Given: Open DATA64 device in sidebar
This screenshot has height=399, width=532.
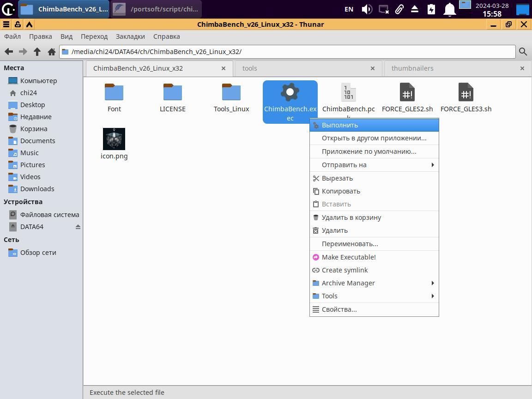Looking at the screenshot, I should point(31,227).
